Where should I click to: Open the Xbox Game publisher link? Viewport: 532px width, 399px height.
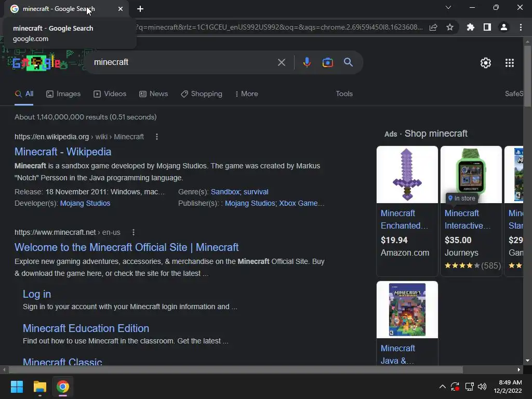302,203
